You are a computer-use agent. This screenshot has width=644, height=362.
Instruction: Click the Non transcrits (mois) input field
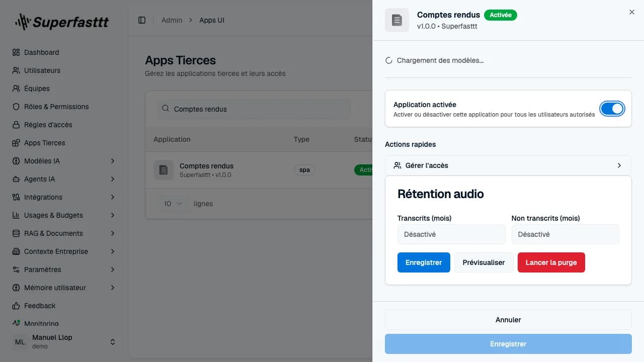pos(565,234)
